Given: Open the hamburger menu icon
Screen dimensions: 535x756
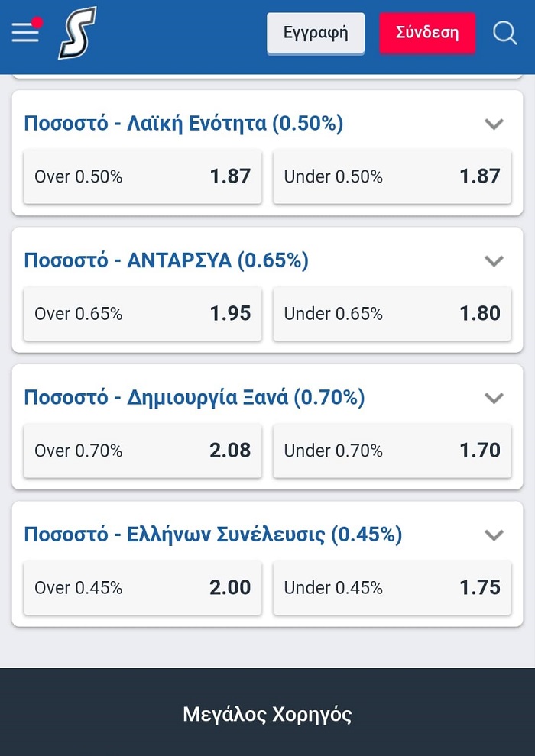Looking at the screenshot, I should tap(26, 32).
